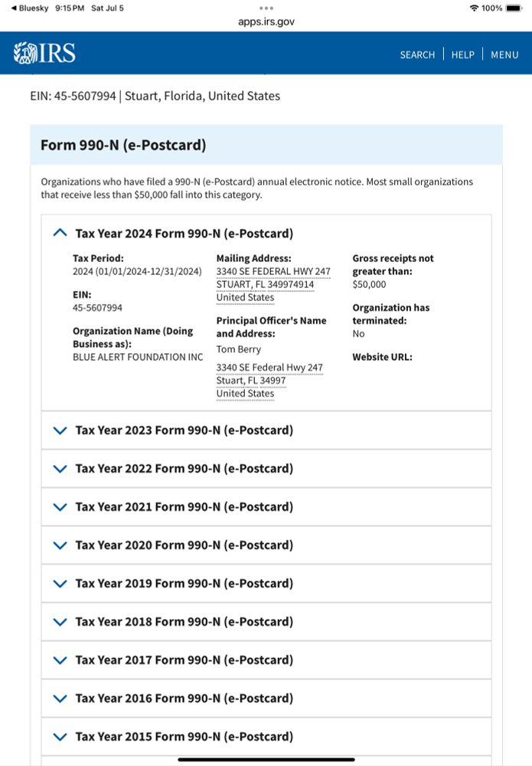Expand Tax Year 2016 Form 990-N
Image resolution: width=532 pixels, height=766 pixels.
pos(60,699)
